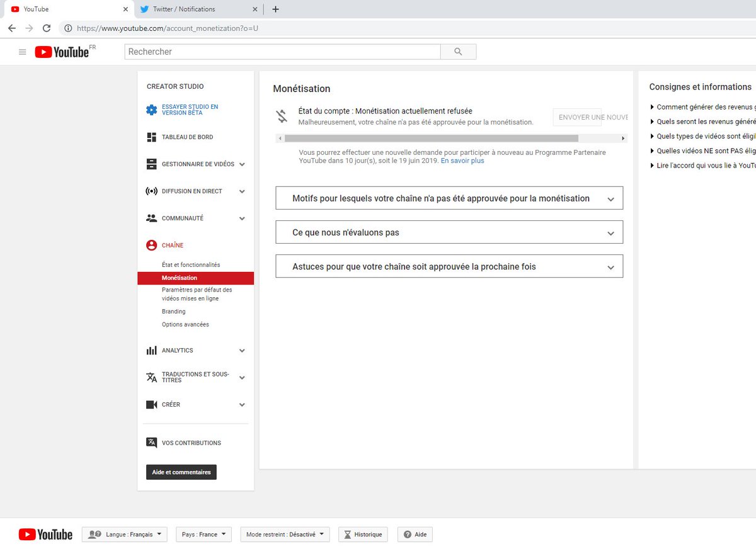The image size is (756, 549).
Task: Expand 'Astuces pour que votre chaîne' panel
Action: coord(449,266)
